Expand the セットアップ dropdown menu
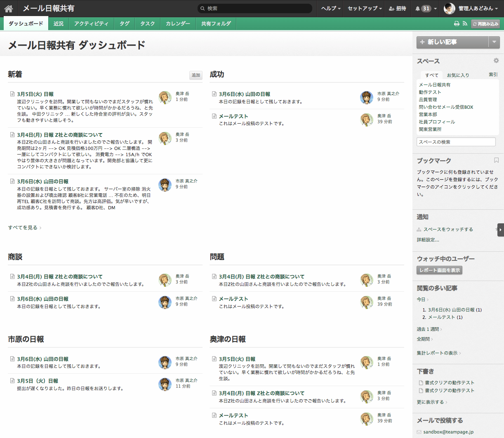Image resolution: width=504 pixels, height=438 pixels. click(x=365, y=9)
